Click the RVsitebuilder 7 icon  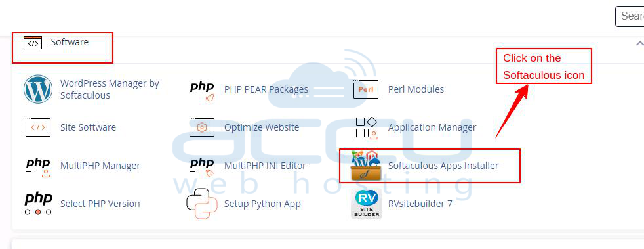367,204
